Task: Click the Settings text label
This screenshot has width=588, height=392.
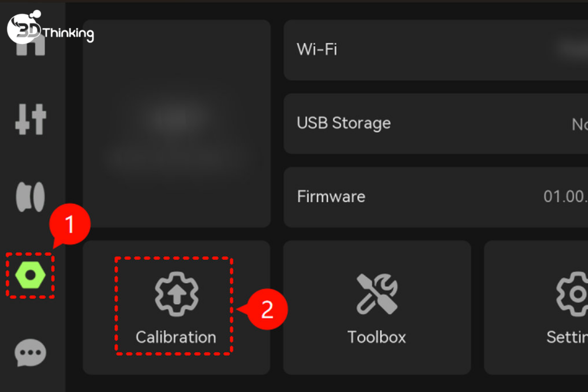Action: (x=567, y=337)
